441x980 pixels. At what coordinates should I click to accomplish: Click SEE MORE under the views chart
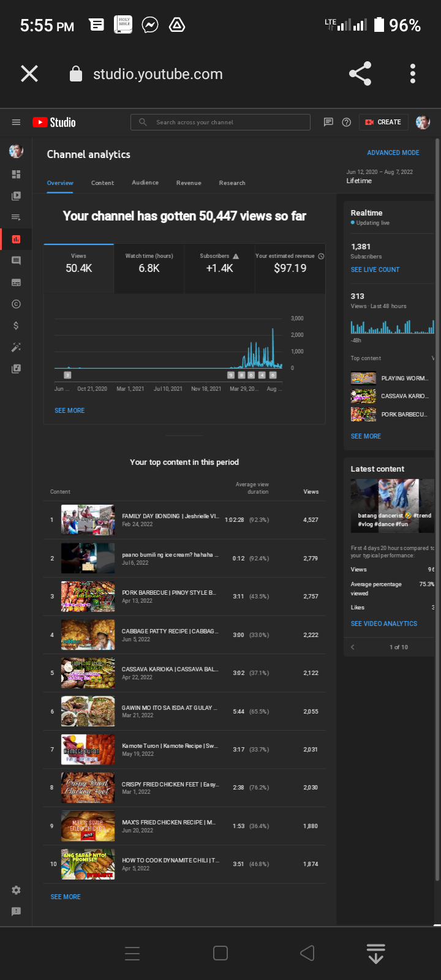70,410
